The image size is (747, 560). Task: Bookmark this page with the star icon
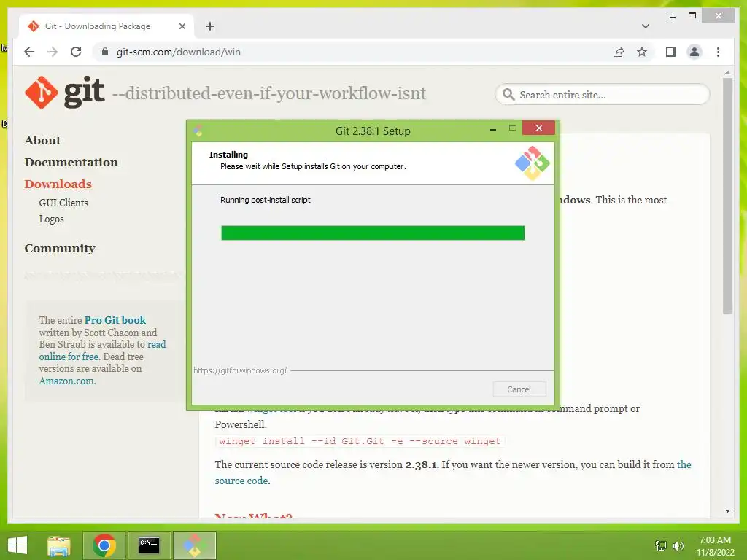click(642, 52)
